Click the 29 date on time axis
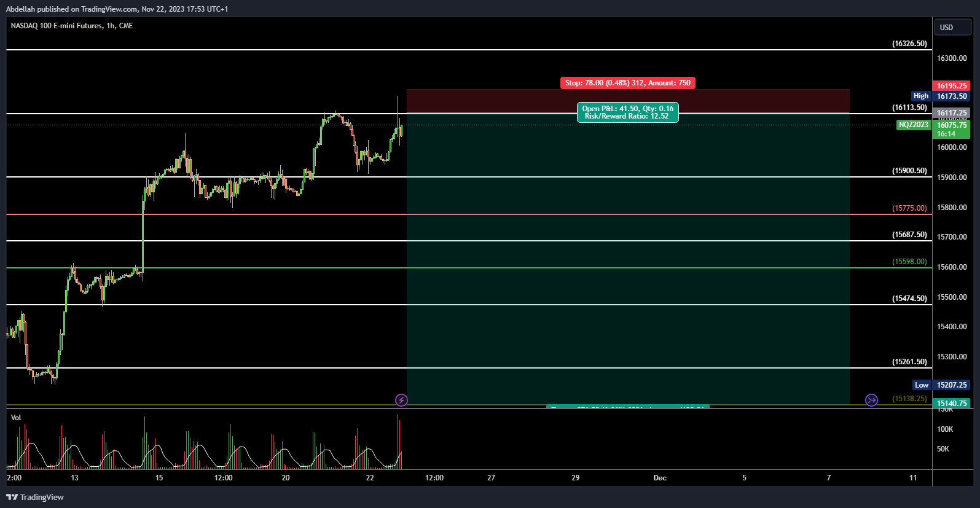The image size is (980, 508). 575,478
